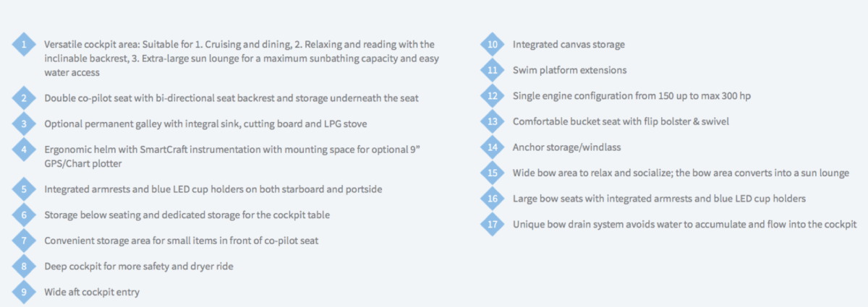The width and height of the screenshot is (868, 307).
Task: Select the diamond marker labeled 6
Action: [23, 215]
